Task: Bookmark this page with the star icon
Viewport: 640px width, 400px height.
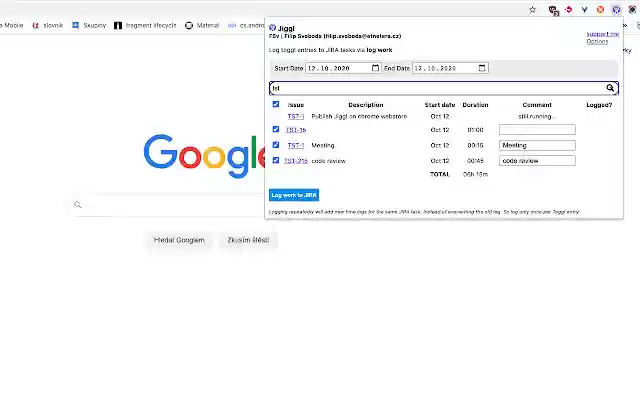Action: (532, 10)
